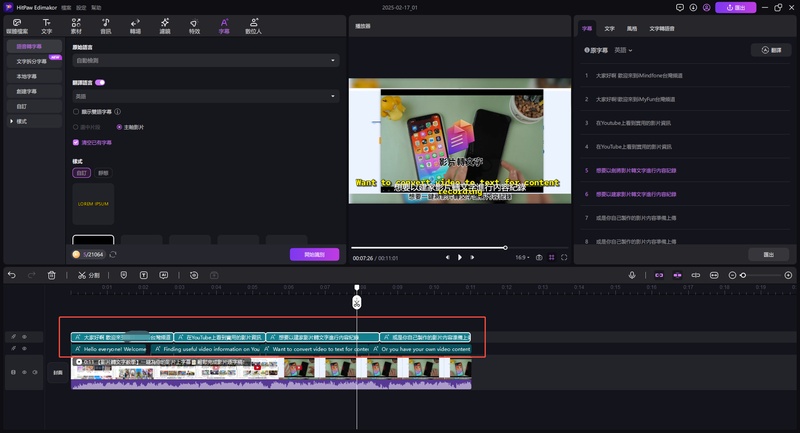The image size is (800, 433).
Task: Click the fullscreen icon in the player
Action: [x=564, y=258]
